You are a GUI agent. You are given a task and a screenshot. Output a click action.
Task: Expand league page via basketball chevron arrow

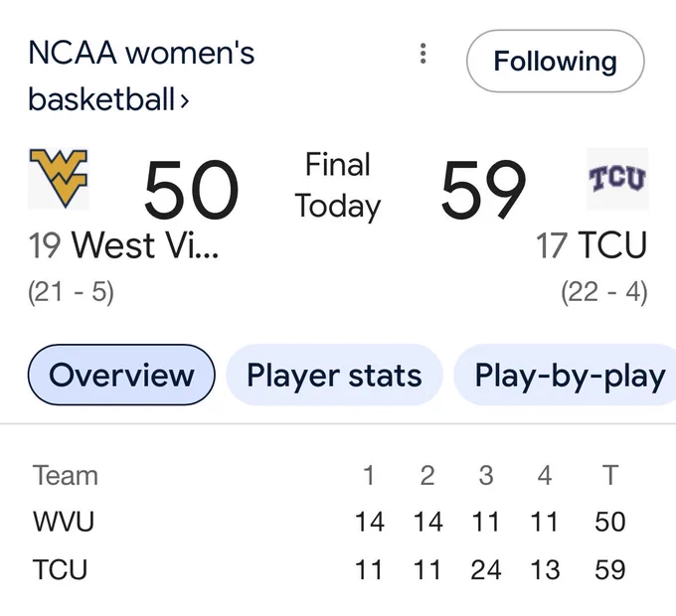click(x=185, y=100)
